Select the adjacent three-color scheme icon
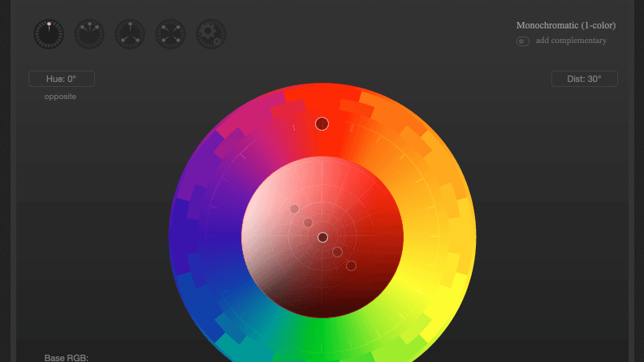Viewport: 644px width, 362px height. tap(89, 34)
